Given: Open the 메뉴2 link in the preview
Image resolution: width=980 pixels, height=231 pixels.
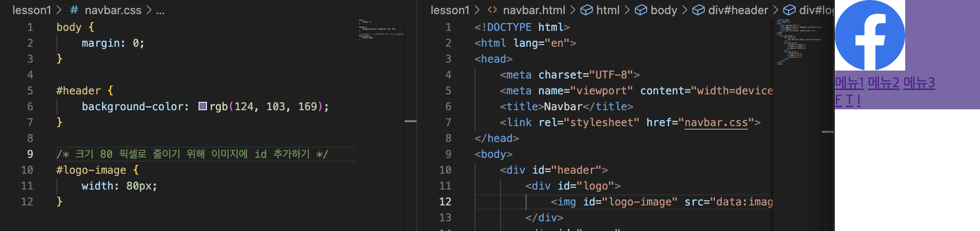Looking at the screenshot, I should [x=884, y=83].
